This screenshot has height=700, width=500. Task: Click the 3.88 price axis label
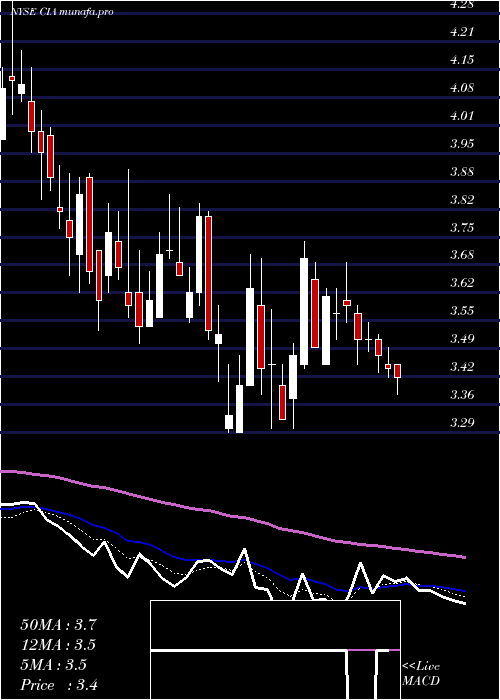coord(462,171)
